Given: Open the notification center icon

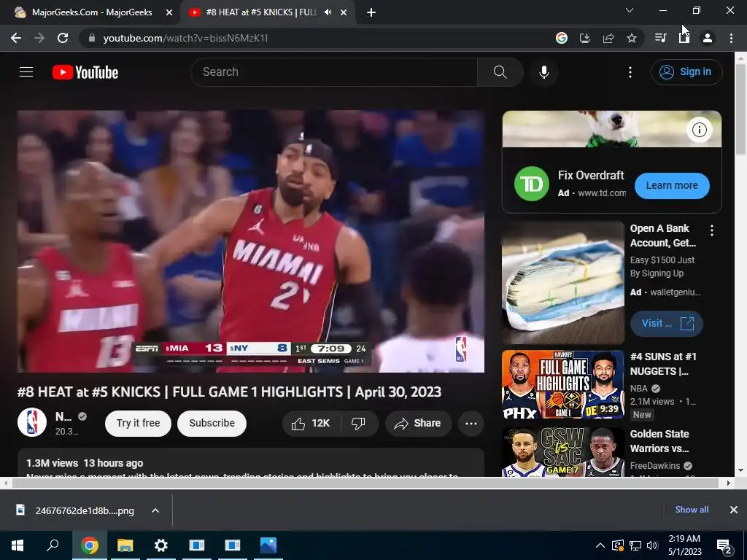Looking at the screenshot, I should pos(724,546).
